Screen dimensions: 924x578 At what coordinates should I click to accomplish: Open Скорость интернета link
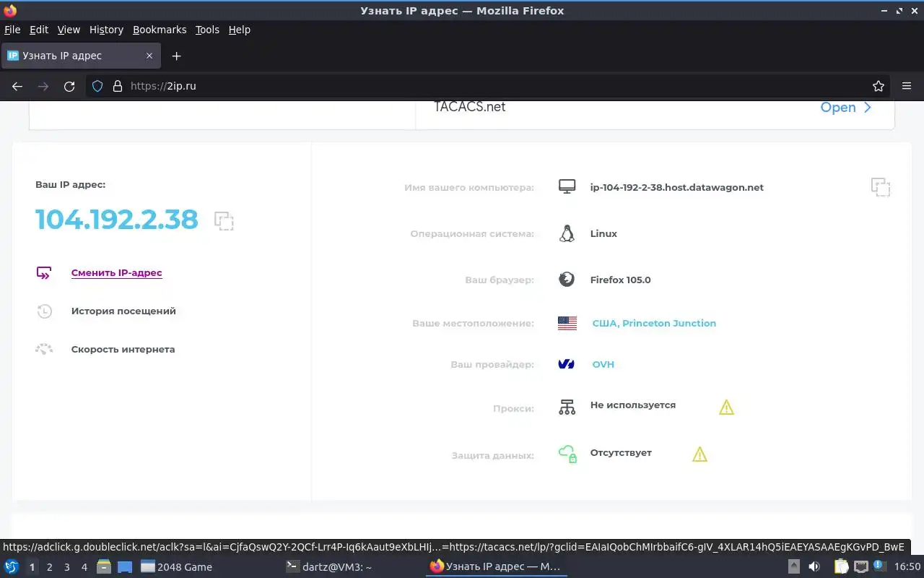(123, 350)
